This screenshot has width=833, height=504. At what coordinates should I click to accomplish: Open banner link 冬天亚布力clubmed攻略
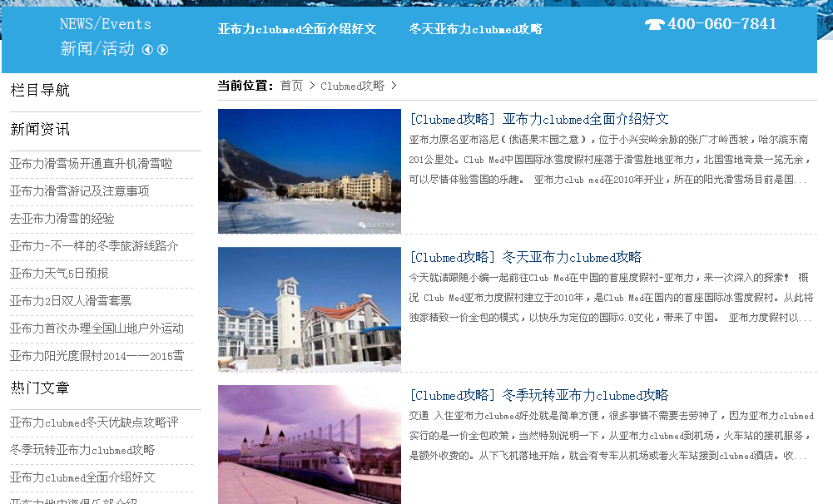(x=475, y=29)
